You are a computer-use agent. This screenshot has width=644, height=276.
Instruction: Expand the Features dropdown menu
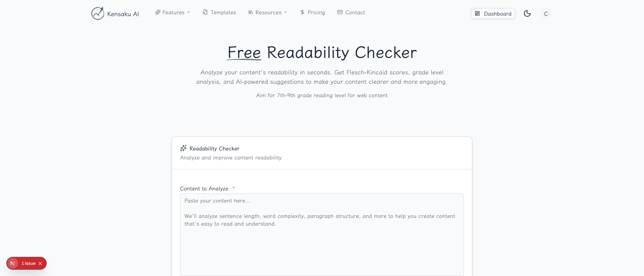click(173, 12)
